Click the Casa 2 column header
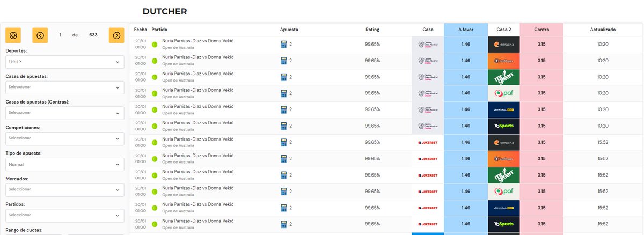 (504, 30)
